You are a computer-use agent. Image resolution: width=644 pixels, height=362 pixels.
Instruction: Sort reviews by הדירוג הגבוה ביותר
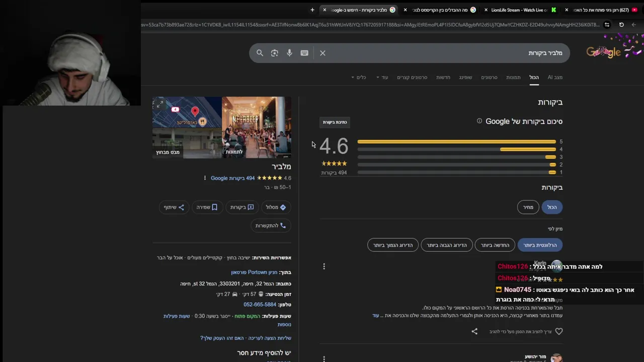447,245
